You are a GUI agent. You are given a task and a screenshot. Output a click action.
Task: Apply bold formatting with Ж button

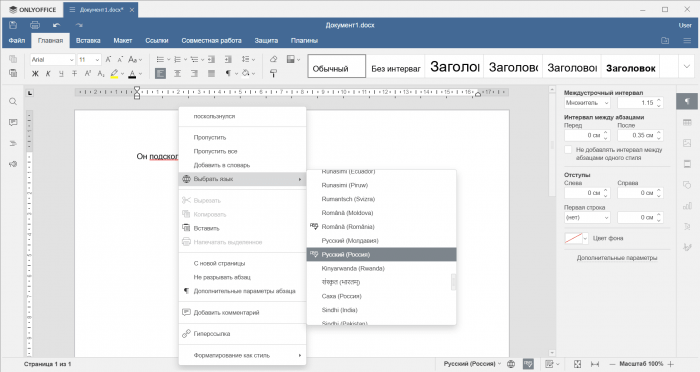[35, 74]
